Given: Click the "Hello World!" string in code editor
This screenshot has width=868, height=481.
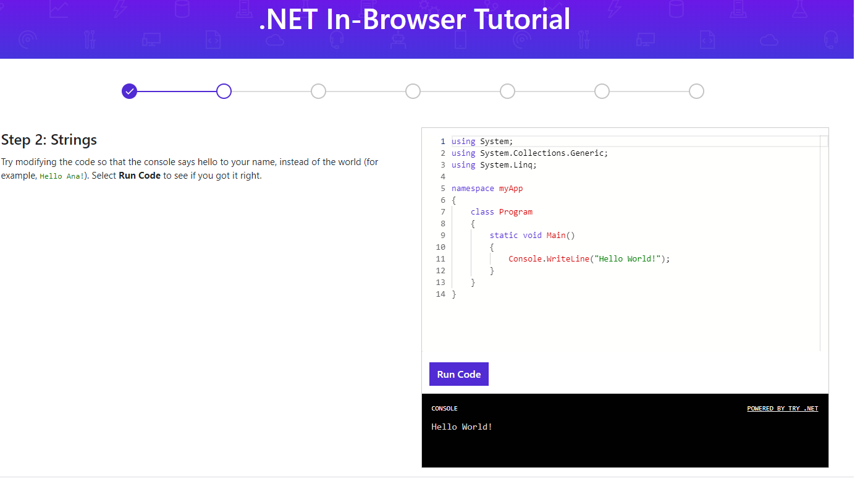Looking at the screenshot, I should (627, 259).
